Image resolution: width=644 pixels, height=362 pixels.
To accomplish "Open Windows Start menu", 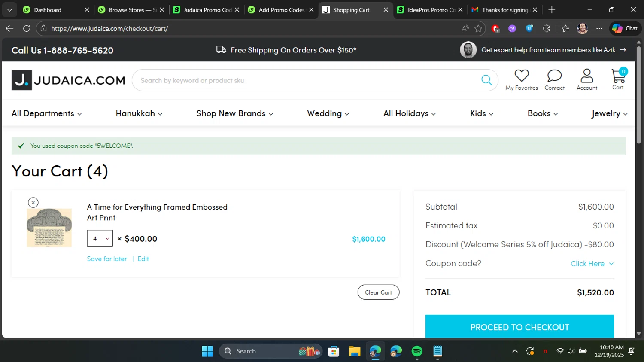I will pyautogui.click(x=207, y=351).
